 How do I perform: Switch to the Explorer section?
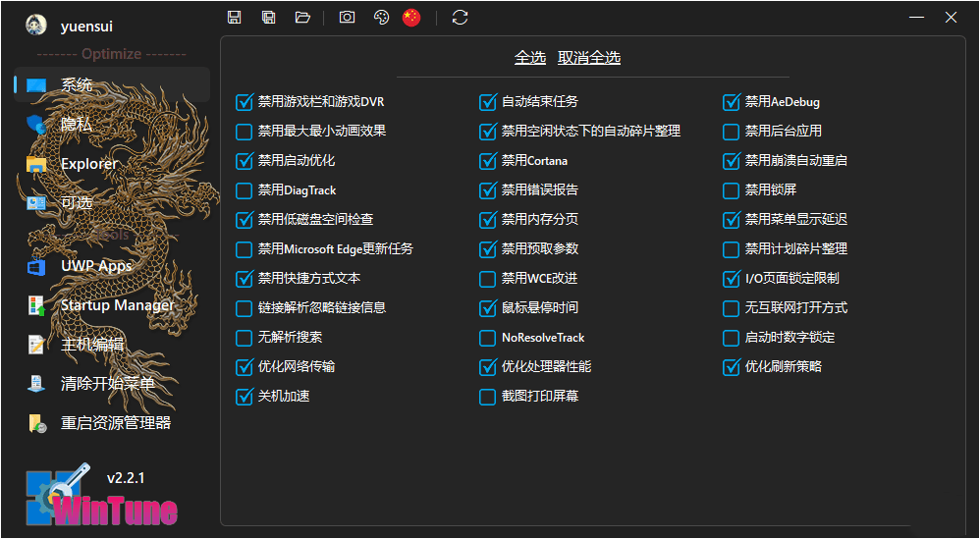112,164
